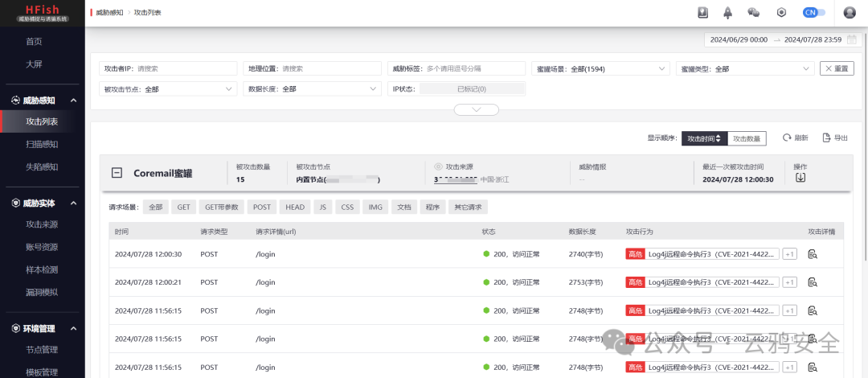The width and height of the screenshot is (868, 378).
Task: Select the JS request filter
Action: pos(323,207)
